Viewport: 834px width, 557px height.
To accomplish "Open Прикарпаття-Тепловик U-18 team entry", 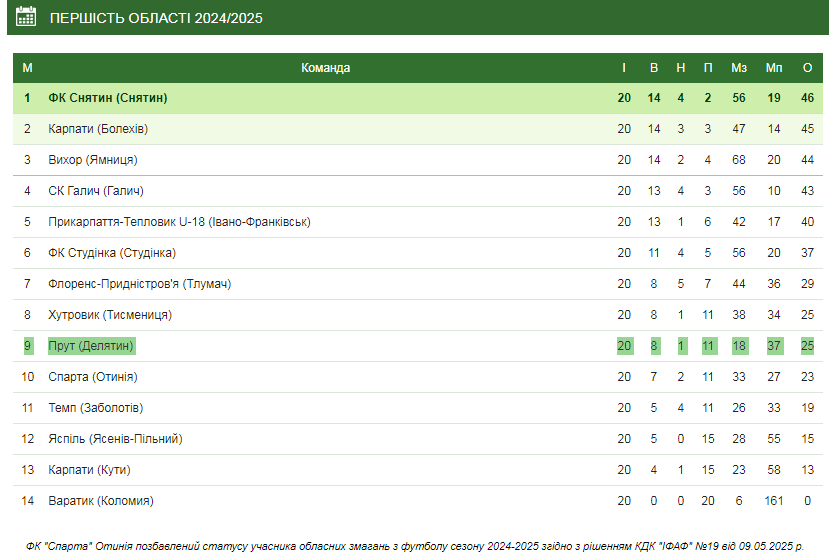I will tap(179, 222).
